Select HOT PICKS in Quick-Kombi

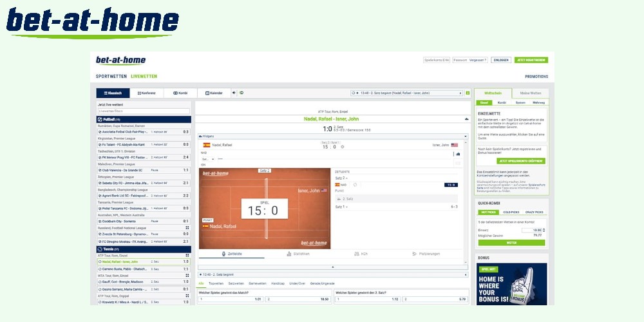click(488, 213)
